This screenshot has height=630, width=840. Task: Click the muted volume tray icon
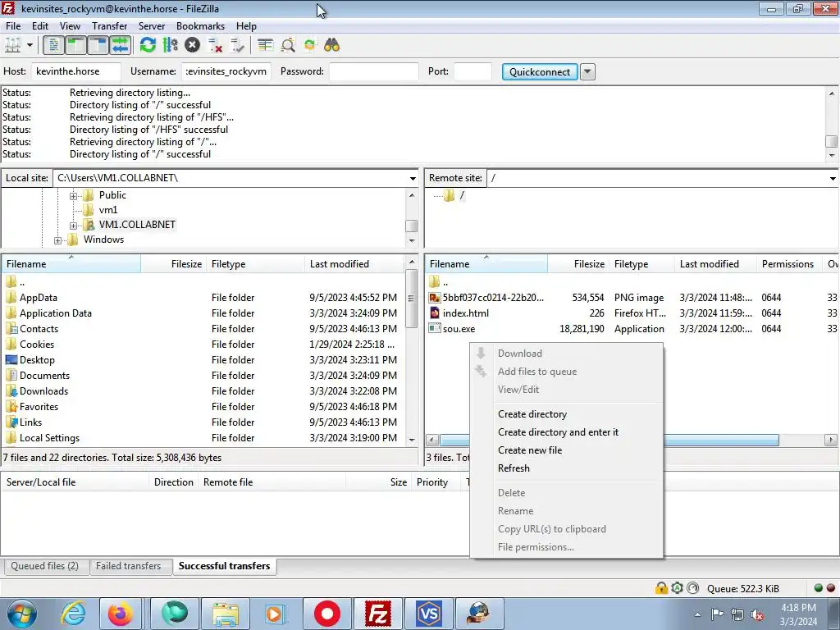757,614
